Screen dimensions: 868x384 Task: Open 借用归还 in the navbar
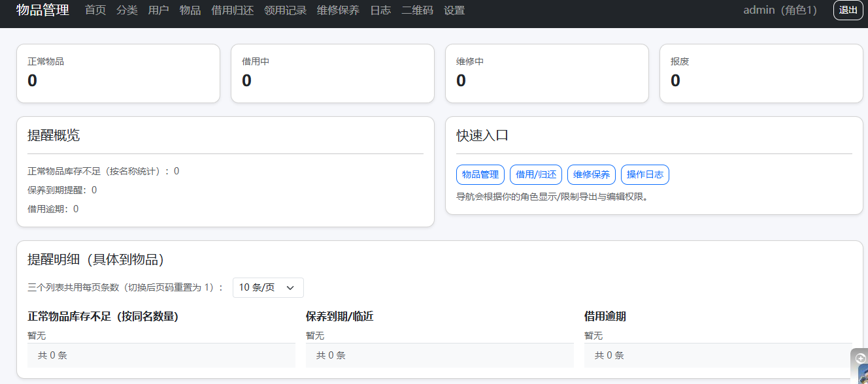pyautogui.click(x=233, y=10)
